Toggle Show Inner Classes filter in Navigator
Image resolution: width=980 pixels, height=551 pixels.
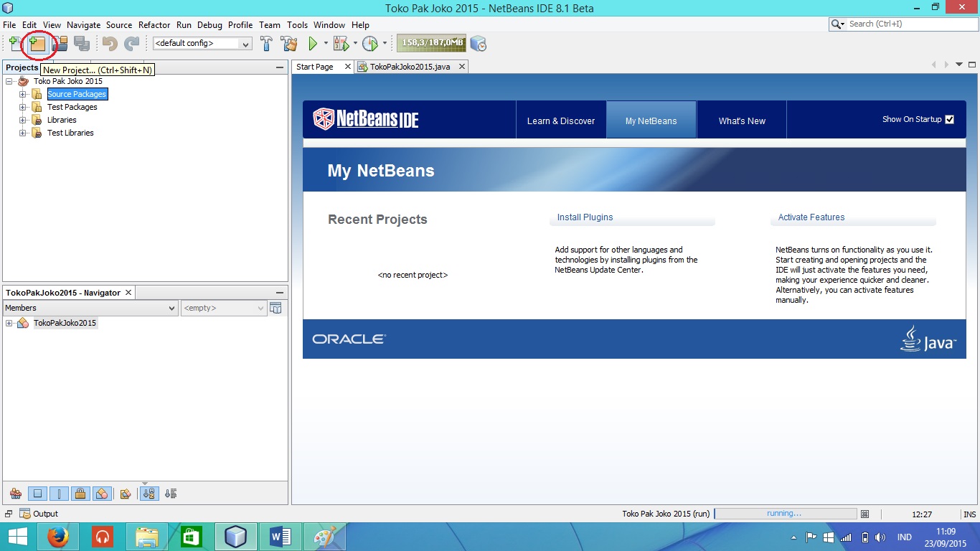(x=102, y=494)
